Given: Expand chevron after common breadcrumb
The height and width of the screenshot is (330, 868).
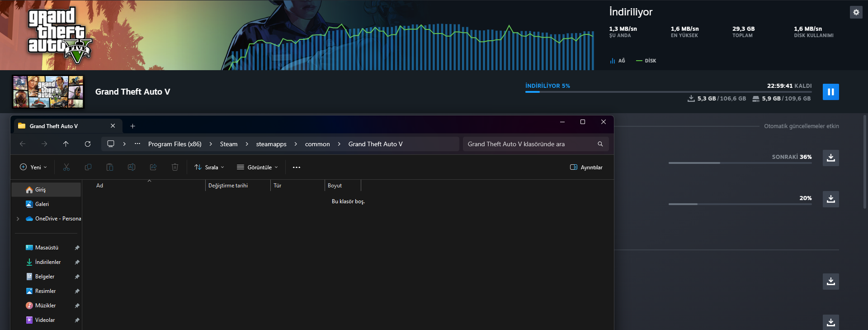Looking at the screenshot, I should tap(339, 144).
